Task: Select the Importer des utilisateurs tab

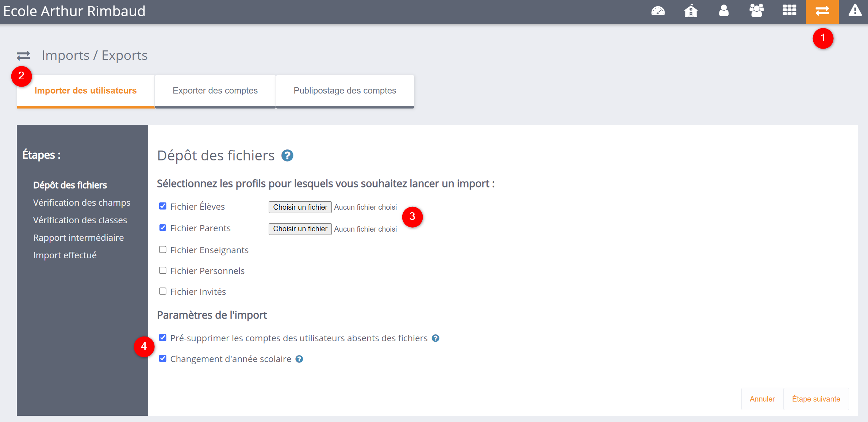Action: click(x=85, y=91)
